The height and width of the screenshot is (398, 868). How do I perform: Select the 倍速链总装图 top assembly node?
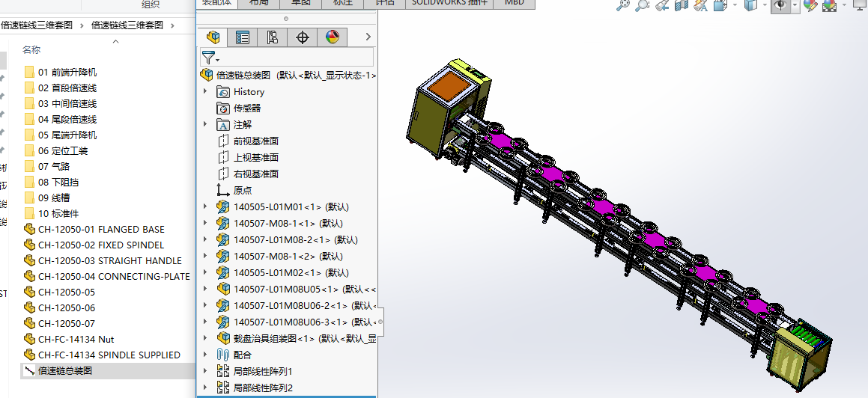tap(288, 75)
